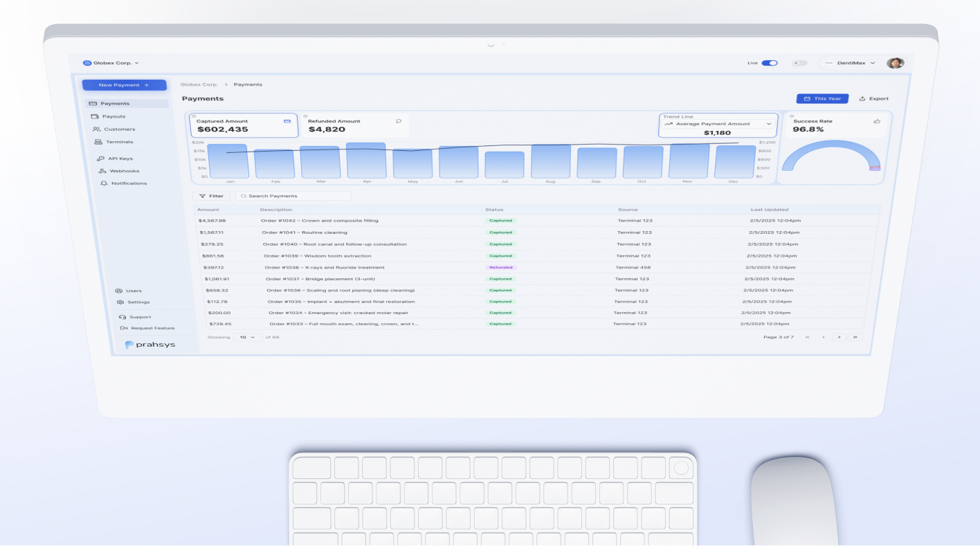
Task: Click the Users icon in sidebar
Action: pos(119,291)
